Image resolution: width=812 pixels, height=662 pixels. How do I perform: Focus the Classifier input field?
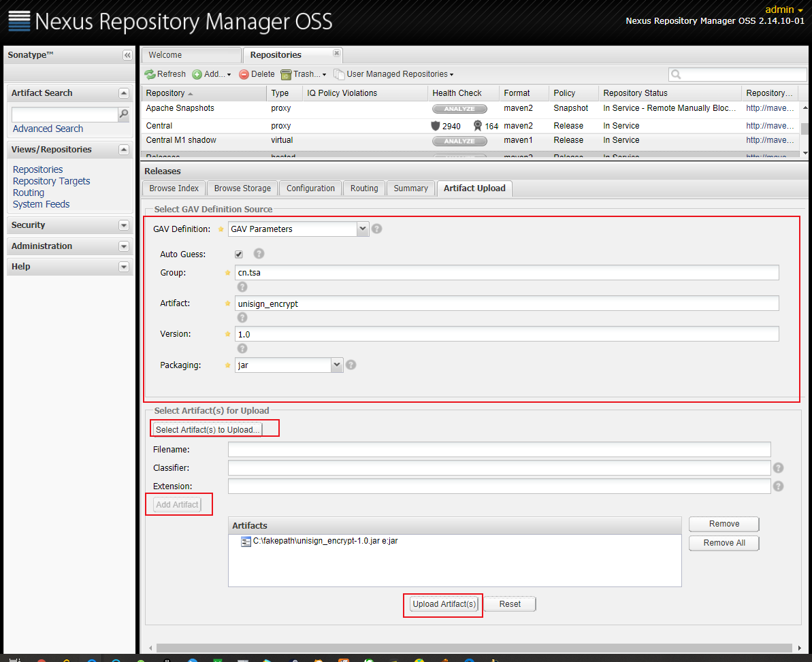pyautogui.click(x=499, y=468)
